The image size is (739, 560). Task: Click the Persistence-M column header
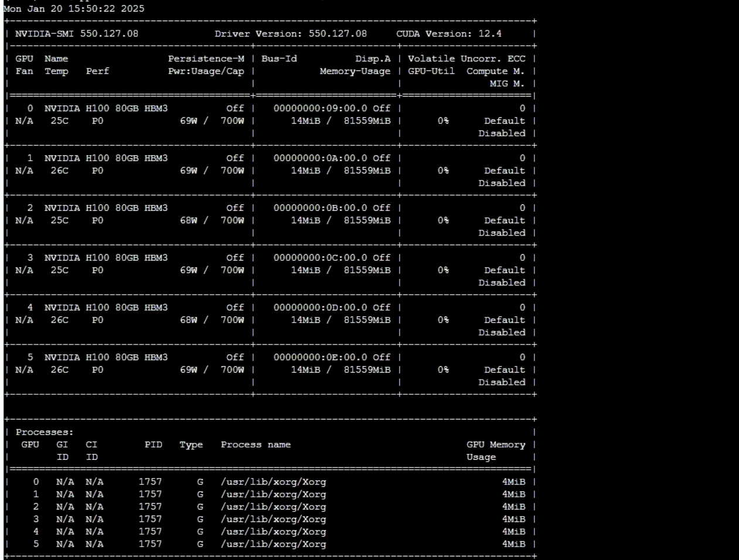point(206,59)
